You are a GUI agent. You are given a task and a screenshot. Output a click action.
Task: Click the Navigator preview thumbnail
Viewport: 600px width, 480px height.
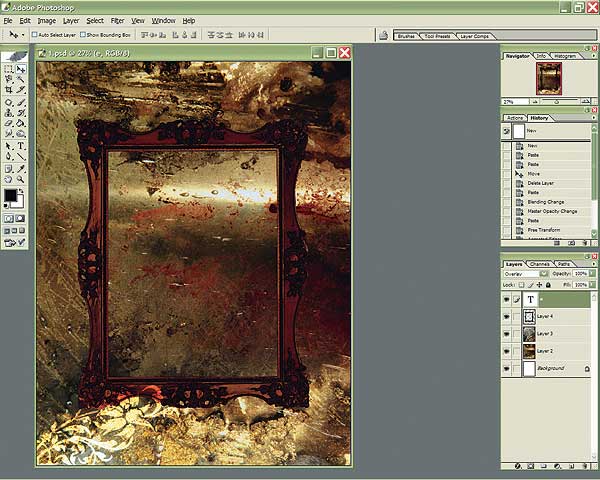tap(548, 79)
